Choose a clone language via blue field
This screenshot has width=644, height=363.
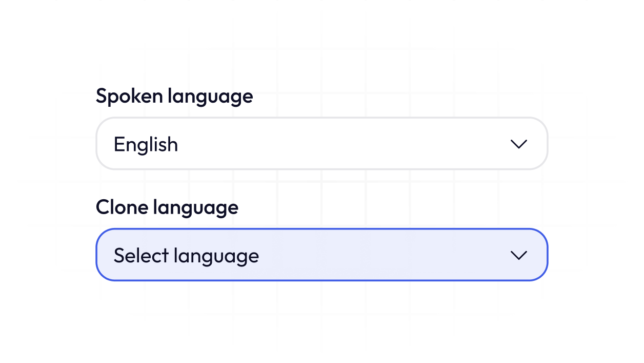pyautogui.click(x=321, y=255)
